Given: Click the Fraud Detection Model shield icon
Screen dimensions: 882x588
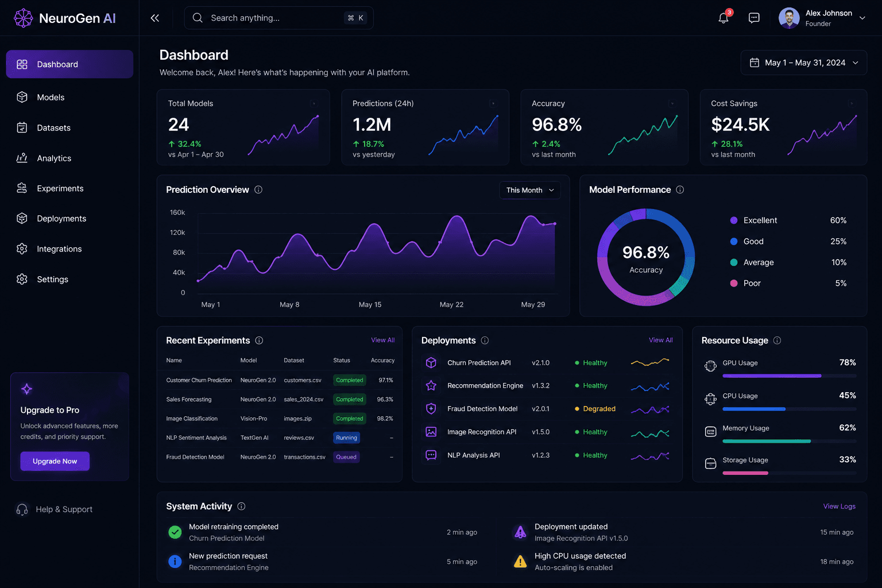Looking at the screenshot, I should coord(431,409).
